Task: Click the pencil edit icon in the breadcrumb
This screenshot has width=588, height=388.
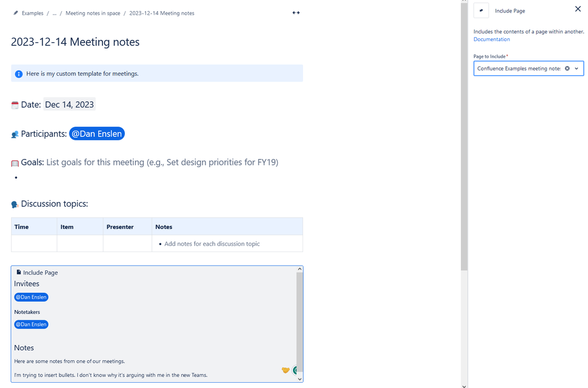Action: click(16, 12)
